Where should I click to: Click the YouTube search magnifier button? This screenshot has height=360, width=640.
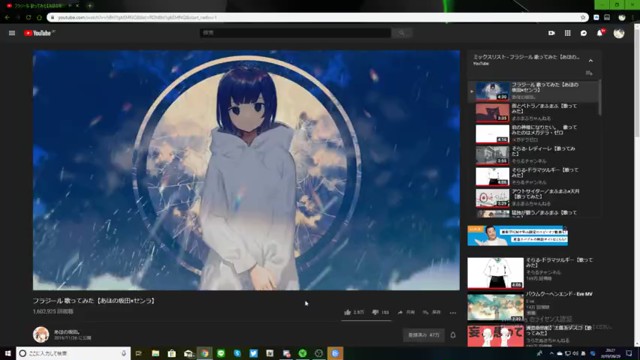(402, 33)
